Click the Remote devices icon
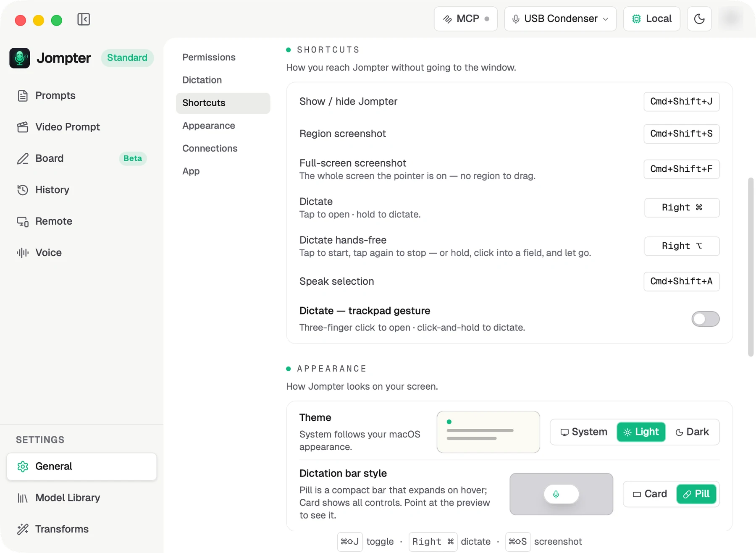This screenshot has width=756, height=553. click(x=23, y=221)
